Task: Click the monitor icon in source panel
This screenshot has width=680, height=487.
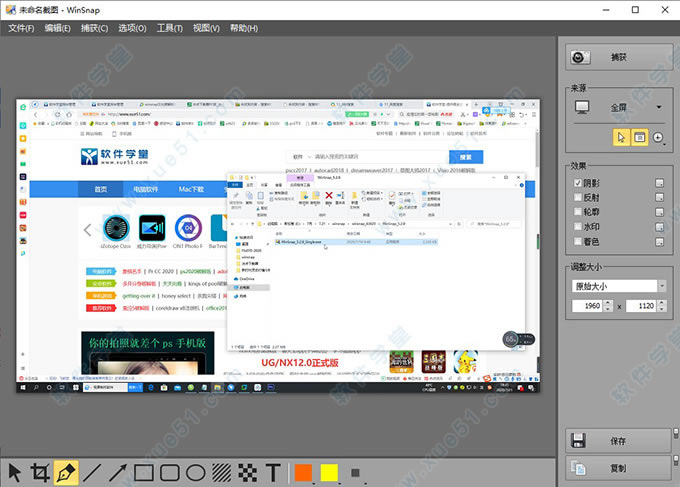Action: (x=582, y=107)
